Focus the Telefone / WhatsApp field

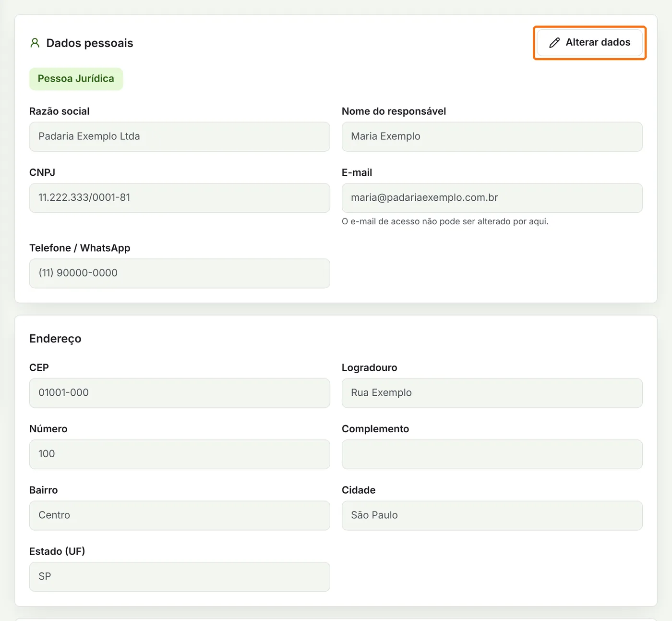[180, 273]
